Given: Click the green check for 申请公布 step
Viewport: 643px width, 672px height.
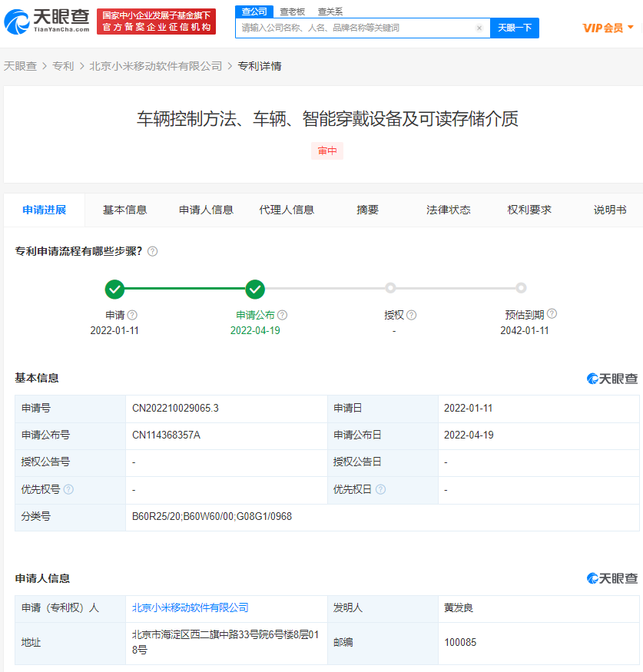Looking at the screenshot, I should (x=255, y=290).
